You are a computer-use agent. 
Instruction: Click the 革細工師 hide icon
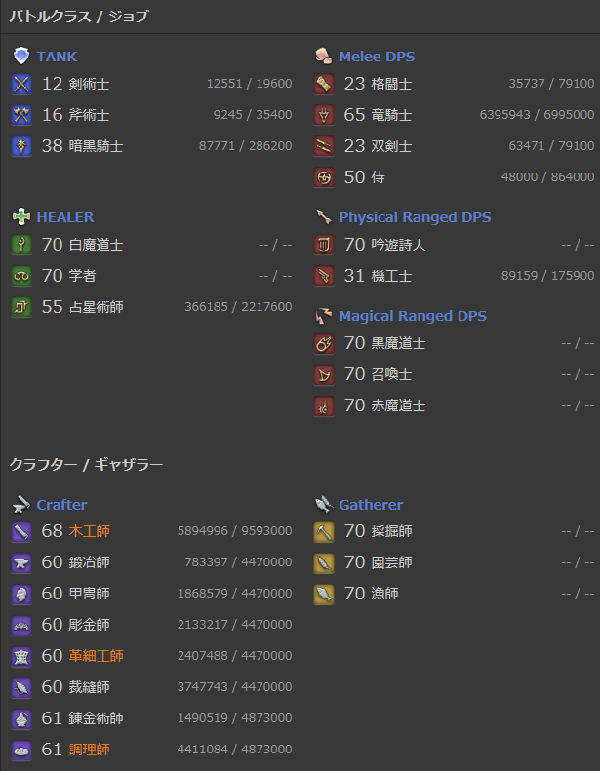(x=21, y=656)
